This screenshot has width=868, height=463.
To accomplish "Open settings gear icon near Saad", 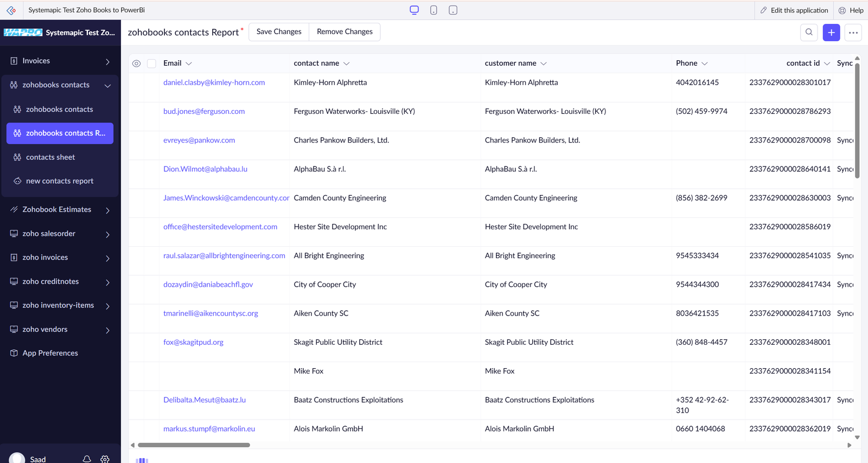I will (x=105, y=459).
